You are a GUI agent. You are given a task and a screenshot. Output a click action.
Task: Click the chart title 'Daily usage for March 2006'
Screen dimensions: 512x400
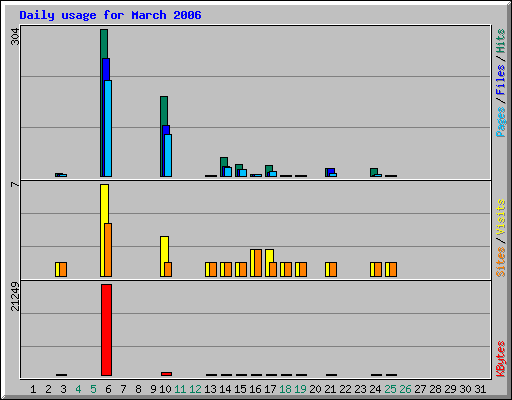coord(110,16)
